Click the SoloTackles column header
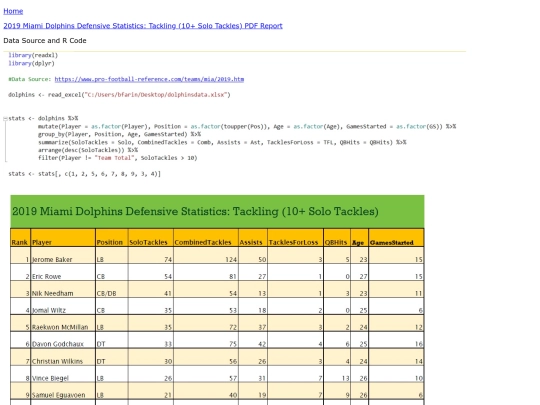 point(150,238)
